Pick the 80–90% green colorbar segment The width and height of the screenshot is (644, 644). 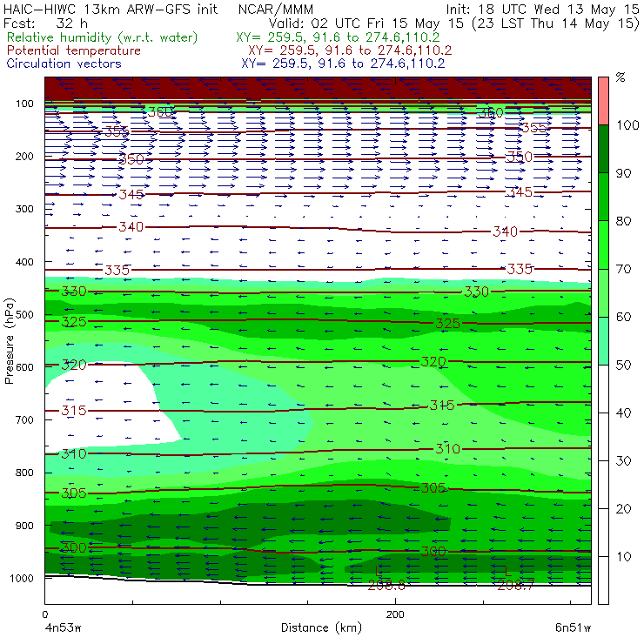603,197
